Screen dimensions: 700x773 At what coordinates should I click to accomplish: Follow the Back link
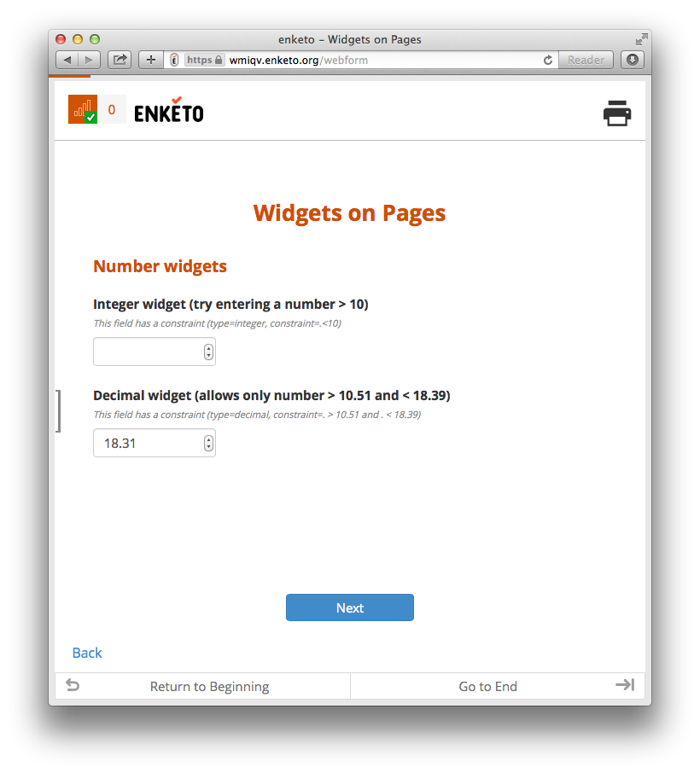(x=87, y=653)
